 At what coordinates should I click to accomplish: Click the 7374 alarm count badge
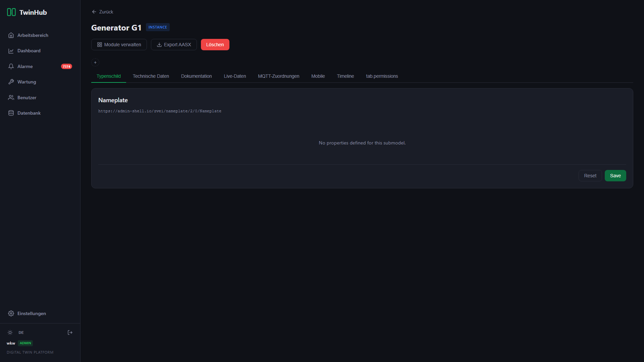(66, 66)
